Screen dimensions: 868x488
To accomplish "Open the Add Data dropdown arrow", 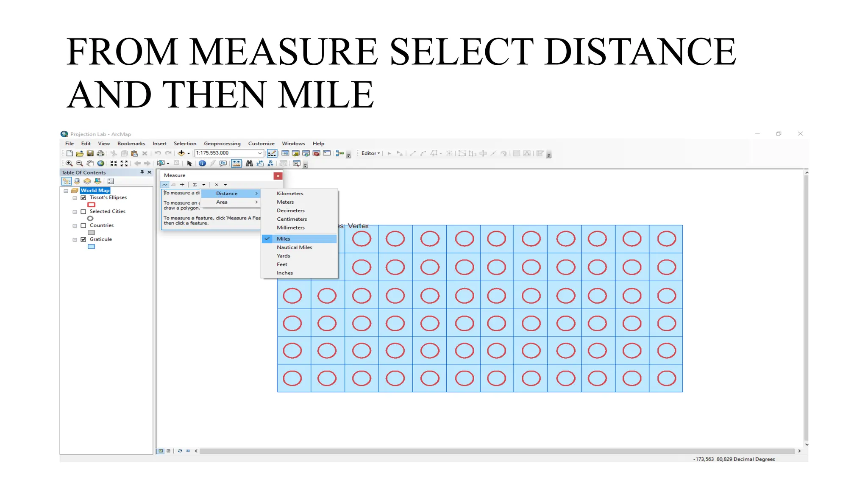I will click(189, 153).
